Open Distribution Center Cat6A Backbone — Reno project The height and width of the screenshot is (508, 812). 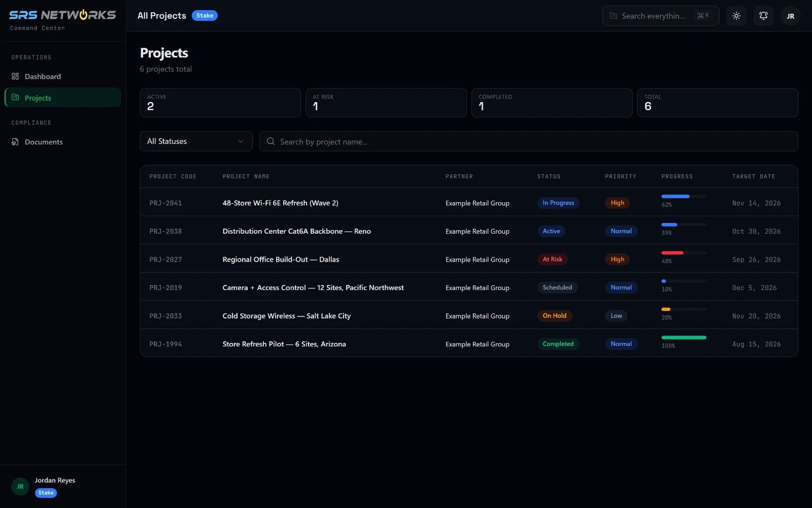point(296,231)
